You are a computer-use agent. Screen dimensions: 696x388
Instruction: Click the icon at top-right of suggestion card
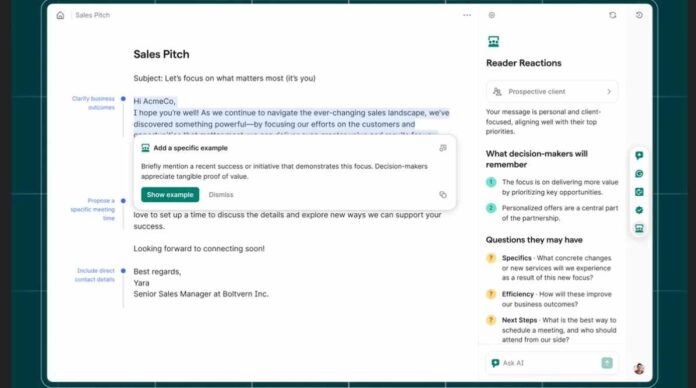[443, 148]
